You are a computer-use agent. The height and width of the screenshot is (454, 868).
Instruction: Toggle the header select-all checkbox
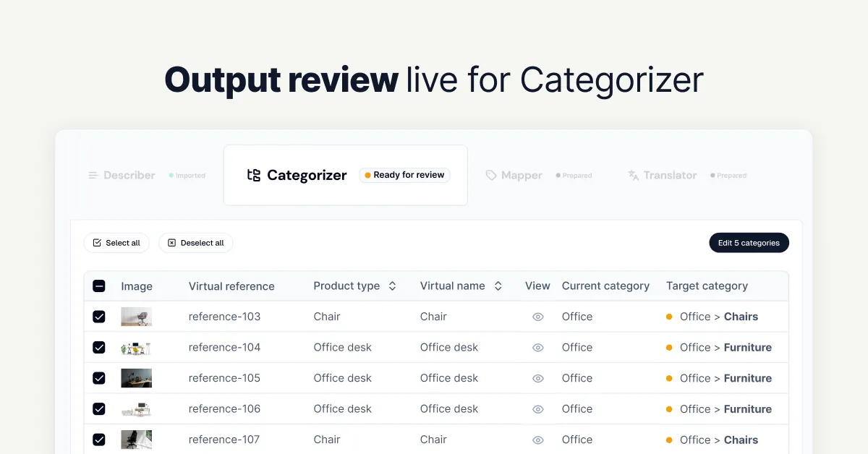99,286
